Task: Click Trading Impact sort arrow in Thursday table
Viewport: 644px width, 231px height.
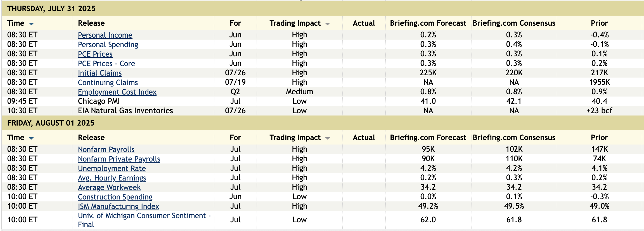Action: point(328,24)
